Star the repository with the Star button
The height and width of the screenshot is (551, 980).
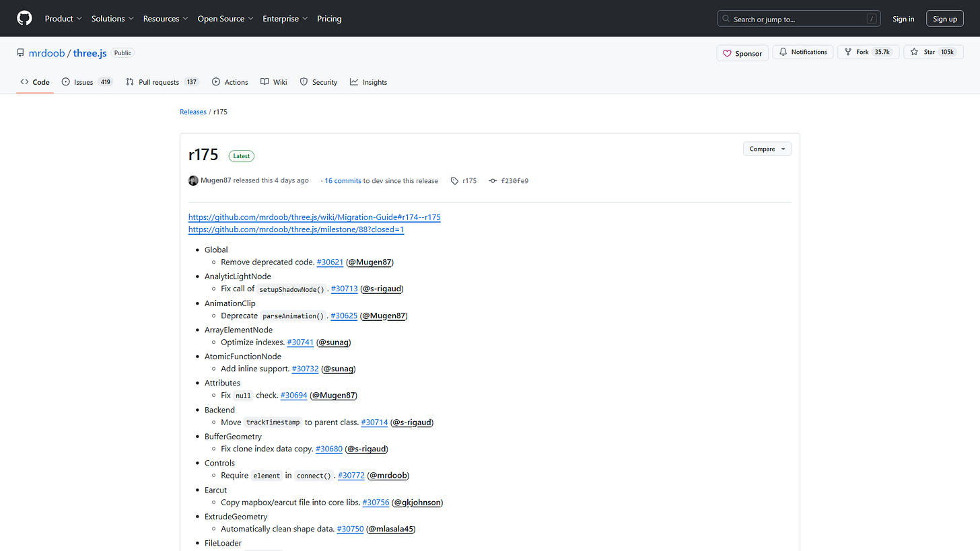coord(933,52)
